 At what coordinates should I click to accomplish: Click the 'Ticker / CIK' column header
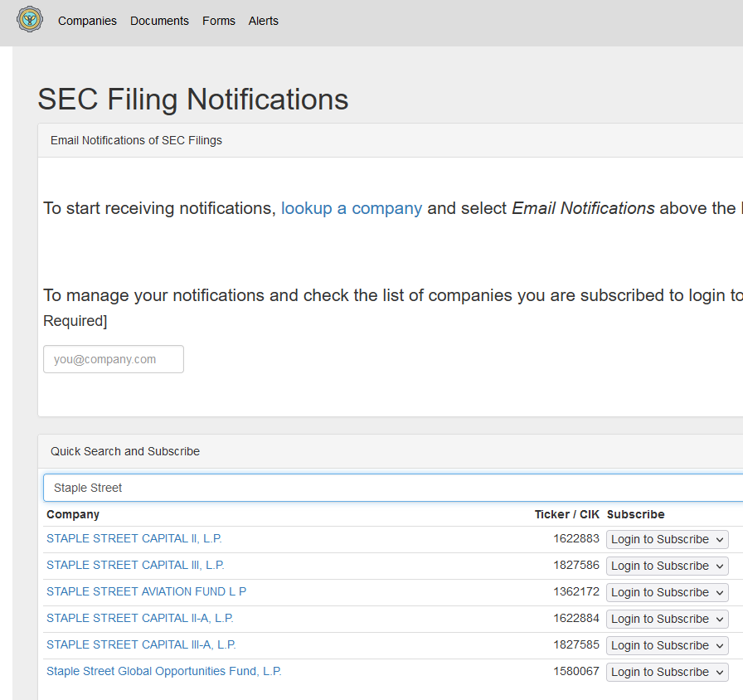[566, 514]
